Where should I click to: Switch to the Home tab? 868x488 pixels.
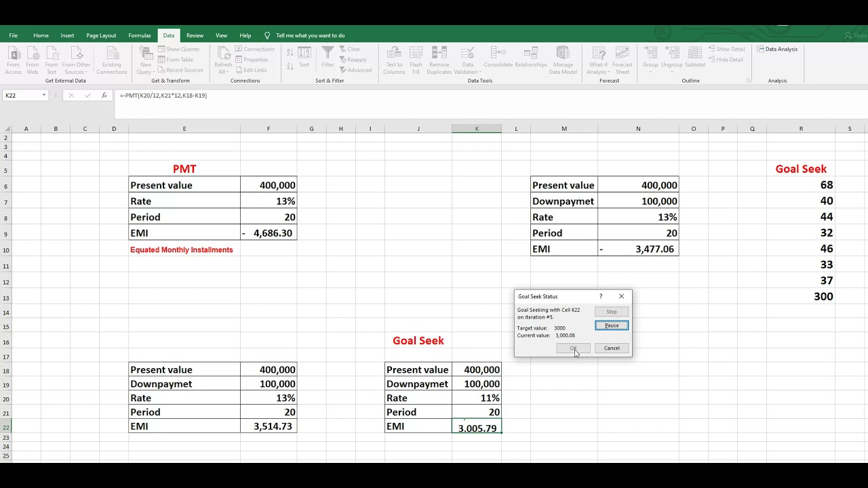[41, 35]
